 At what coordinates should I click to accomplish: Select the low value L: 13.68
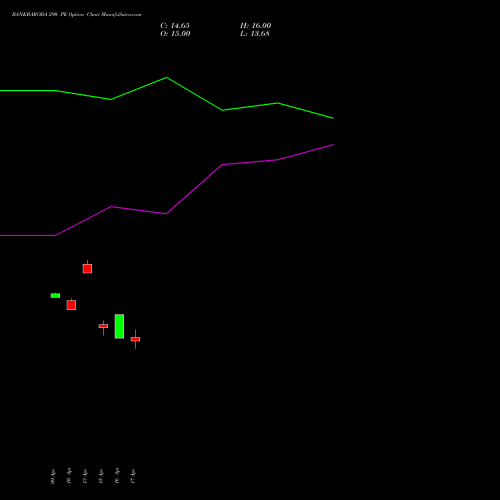pyautogui.click(x=255, y=34)
